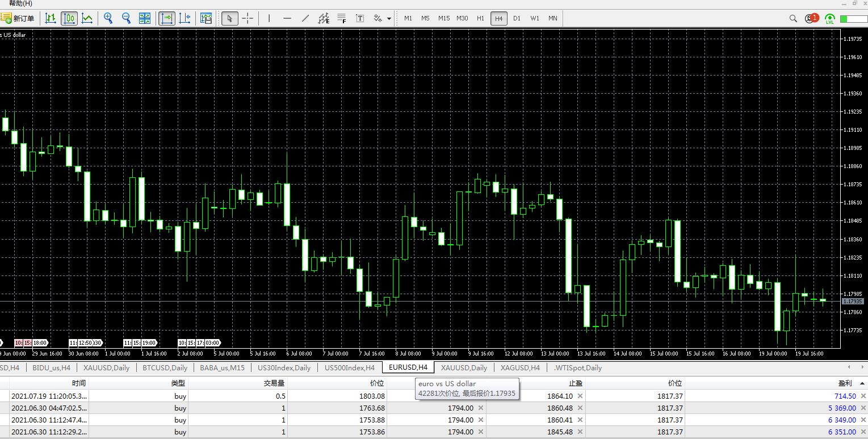Draw a trendline with the diagonal line tool
Screen dimensions: 868x439
click(x=305, y=18)
